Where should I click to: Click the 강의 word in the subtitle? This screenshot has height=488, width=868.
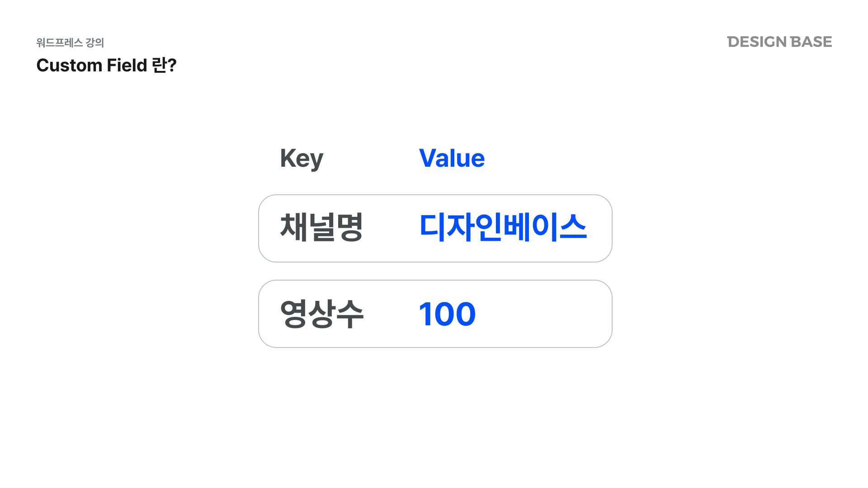click(x=95, y=43)
